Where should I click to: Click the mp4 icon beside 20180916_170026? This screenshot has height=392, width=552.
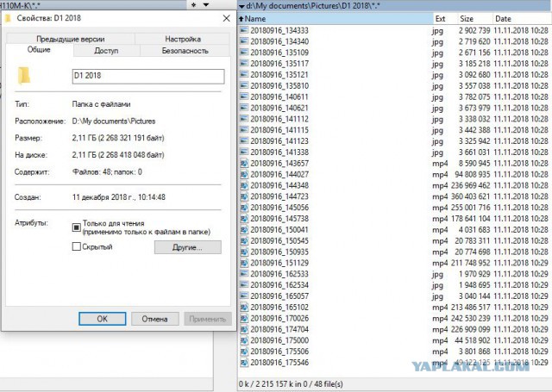[x=244, y=318]
